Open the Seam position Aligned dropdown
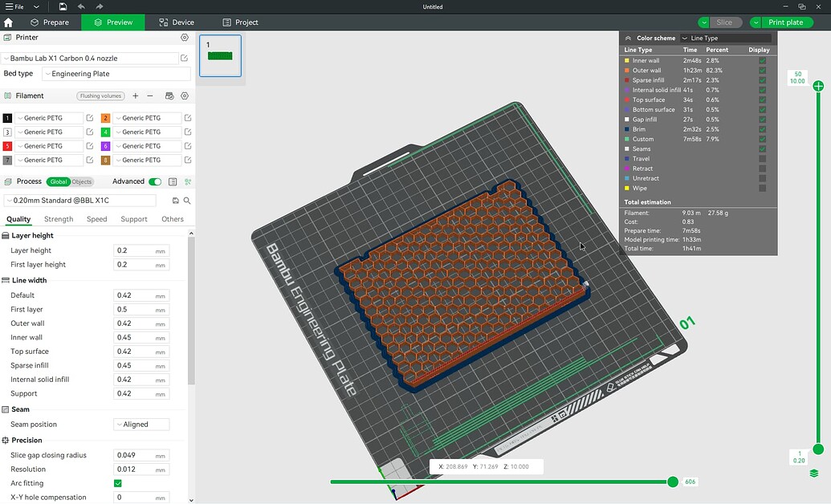The image size is (831, 504). coord(141,425)
